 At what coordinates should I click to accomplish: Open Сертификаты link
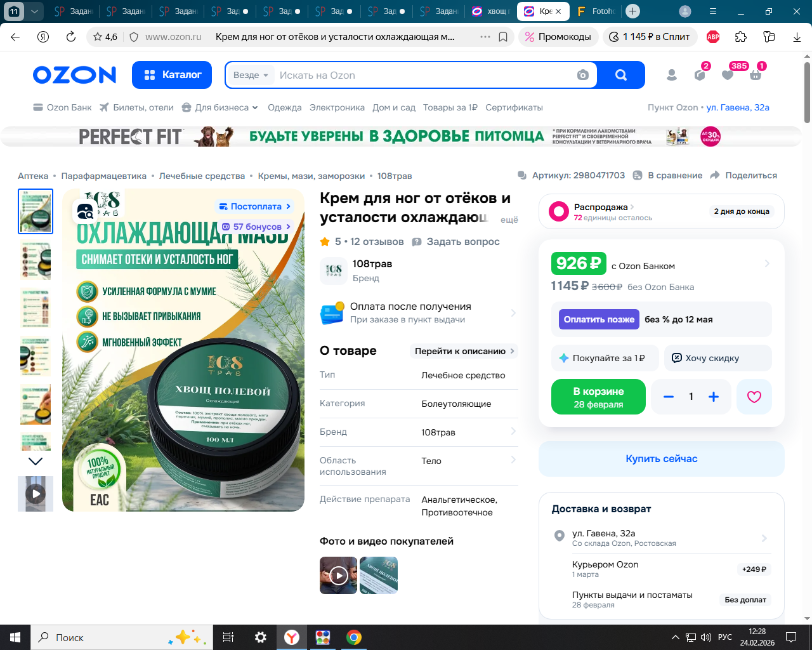pos(514,107)
